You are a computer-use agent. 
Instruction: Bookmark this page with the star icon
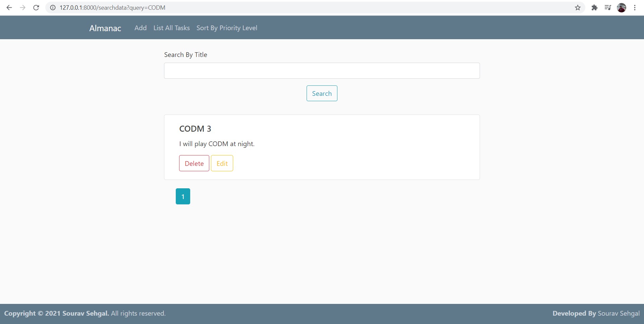[x=578, y=7]
